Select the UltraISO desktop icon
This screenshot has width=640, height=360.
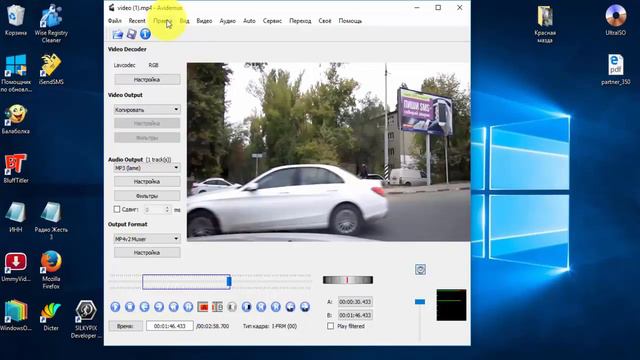tap(616, 20)
